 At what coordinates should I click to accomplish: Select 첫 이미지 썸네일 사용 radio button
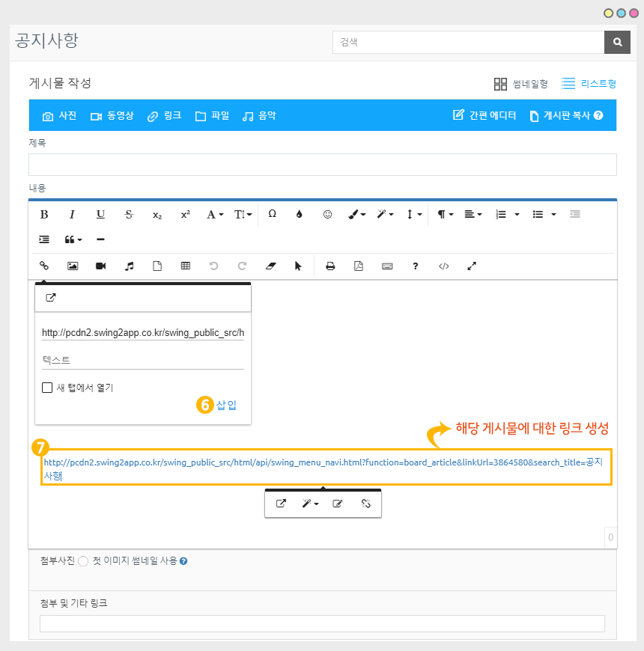point(83,561)
